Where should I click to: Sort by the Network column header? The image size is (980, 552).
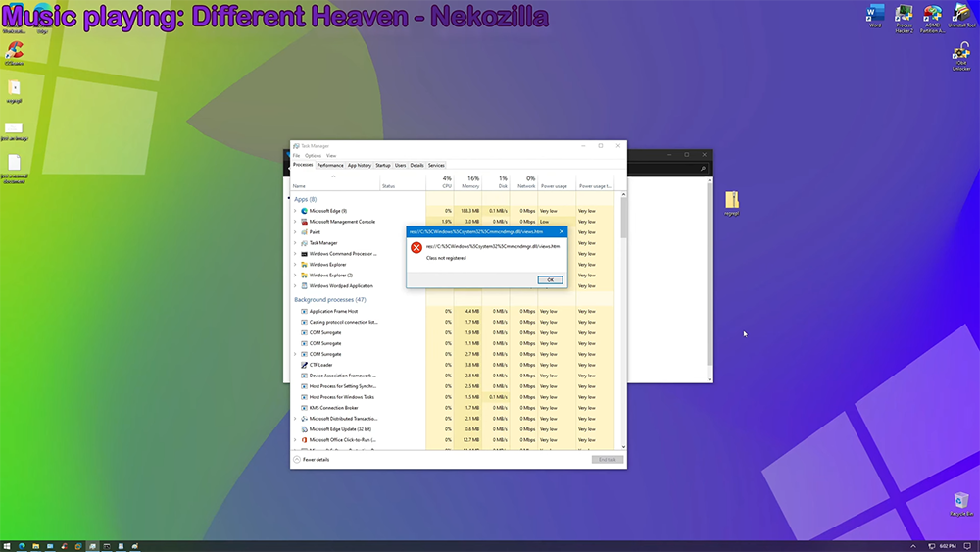[523, 182]
